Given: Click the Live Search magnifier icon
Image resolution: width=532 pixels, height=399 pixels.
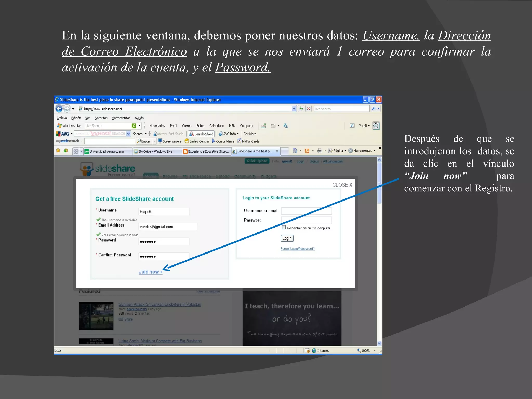Looking at the screenshot, I should (373, 109).
